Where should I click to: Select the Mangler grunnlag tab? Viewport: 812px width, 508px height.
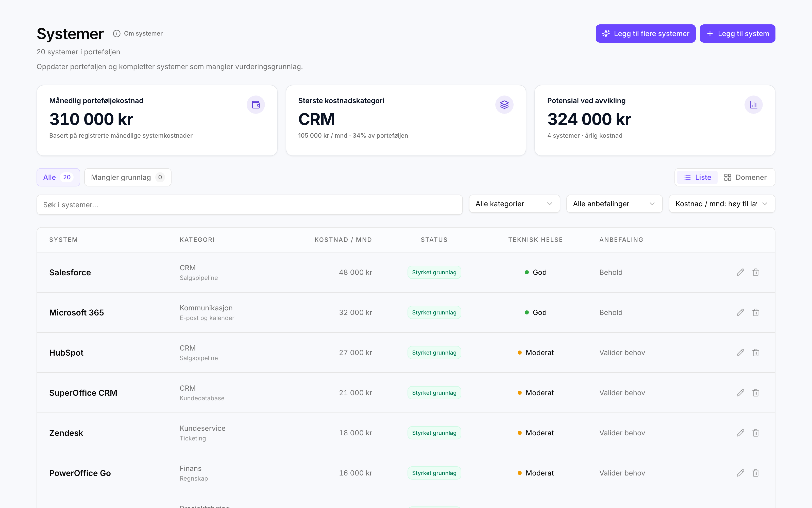[128, 177]
